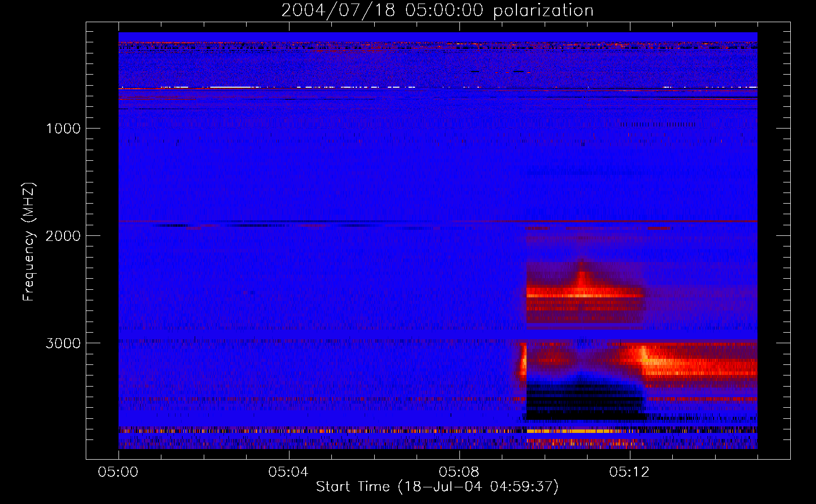Click the 05:08 time tick label
816x504 pixels.
[459, 472]
